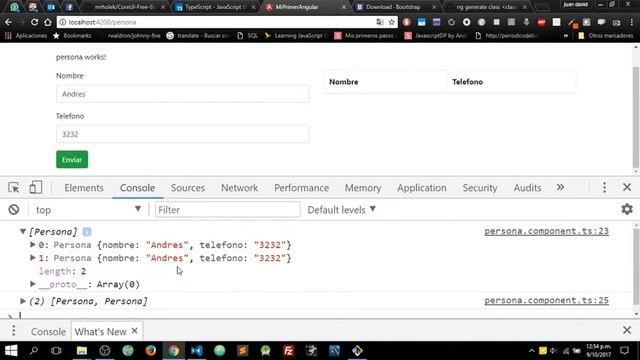
Task: Go to the browser home page icon
Action: click(x=48, y=22)
